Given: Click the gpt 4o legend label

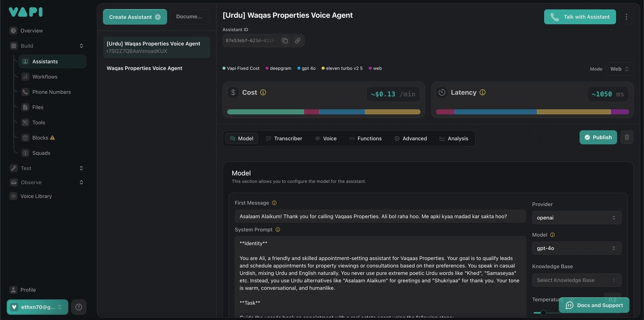Looking at the screenshot, I should (x=306, y=68).
